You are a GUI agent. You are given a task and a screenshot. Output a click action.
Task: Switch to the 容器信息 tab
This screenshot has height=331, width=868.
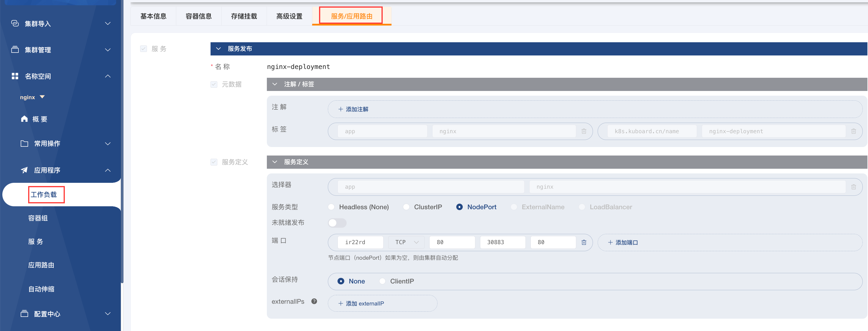199,16
